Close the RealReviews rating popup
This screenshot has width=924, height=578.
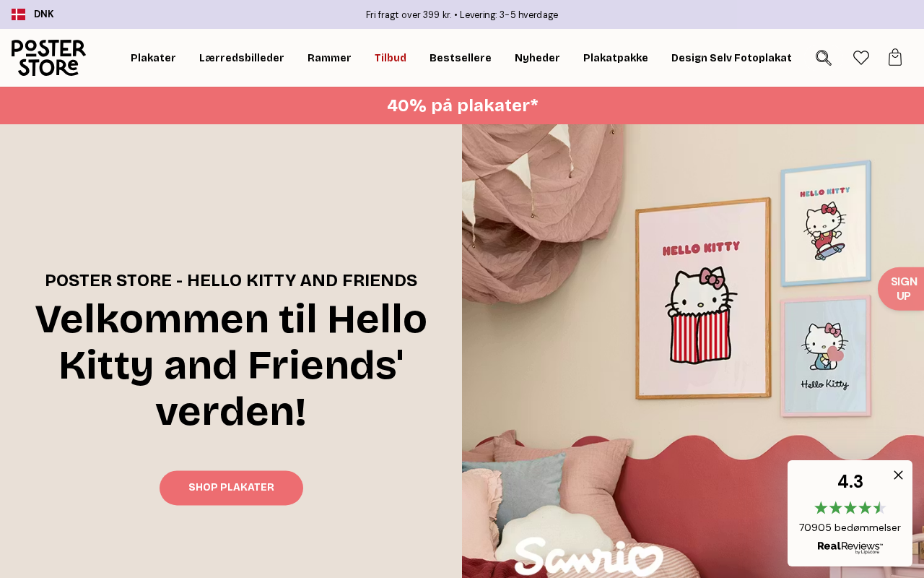pos(898,475)
